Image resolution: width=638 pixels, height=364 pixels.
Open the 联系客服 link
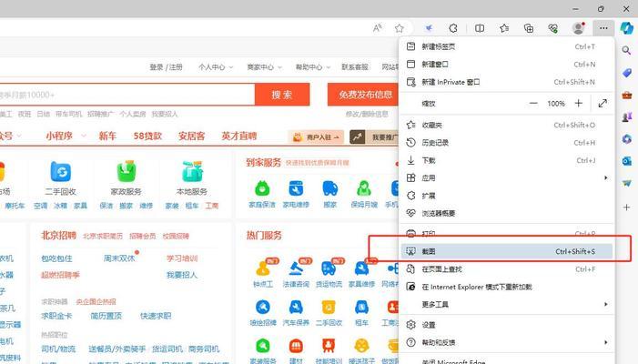click(x=355, y=67)
